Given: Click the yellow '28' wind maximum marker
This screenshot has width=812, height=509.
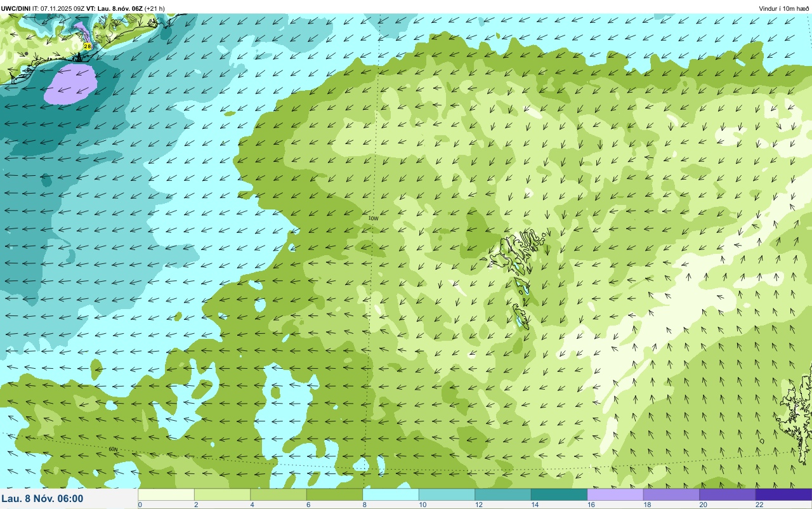Looking at the screenshot, I should [88, 46].
